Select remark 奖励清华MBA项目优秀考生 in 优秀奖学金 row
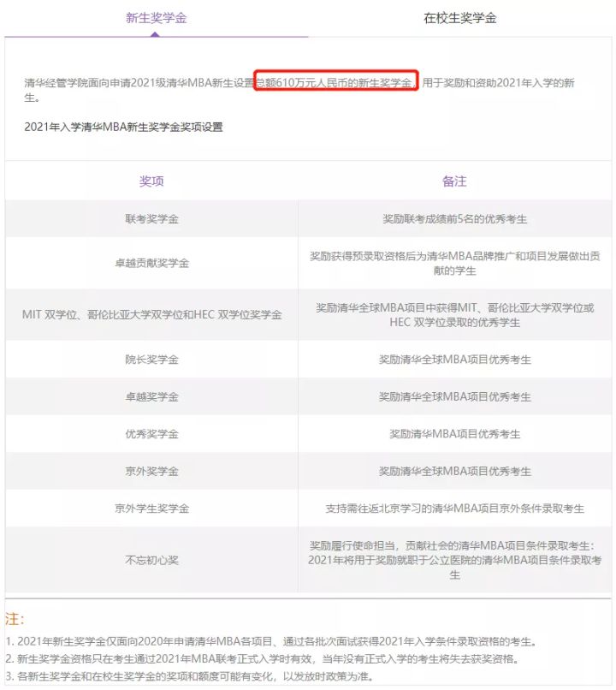Screen dimensions: 616x690 pos(454,434)
